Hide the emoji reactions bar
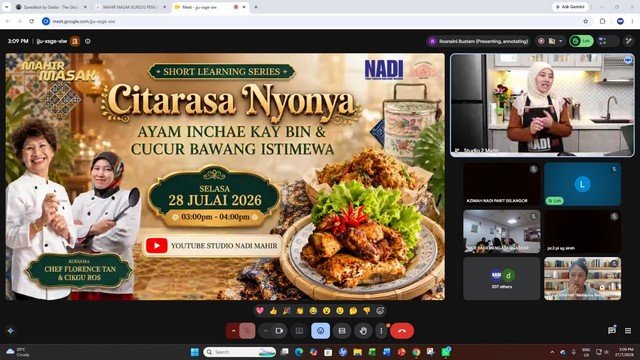The height and width of the screenshot is (360, 640). click(x=320, y=331)
